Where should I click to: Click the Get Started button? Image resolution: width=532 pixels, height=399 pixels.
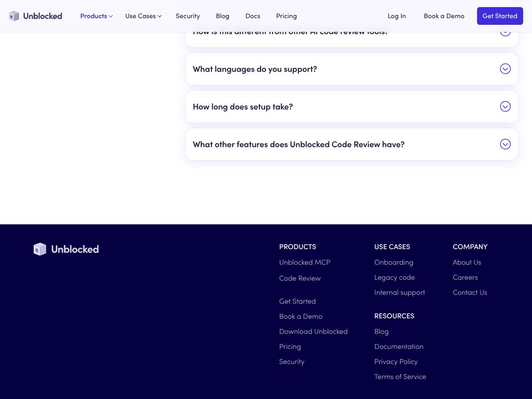500,16
